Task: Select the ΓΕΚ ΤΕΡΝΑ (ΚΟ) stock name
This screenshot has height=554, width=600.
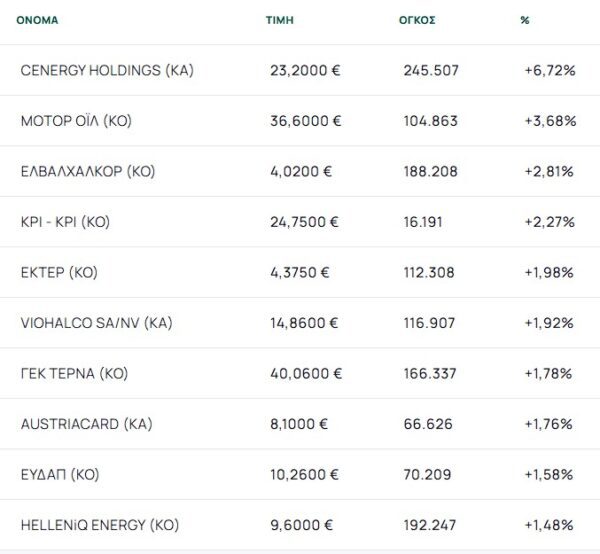Action: coord(74,373)
